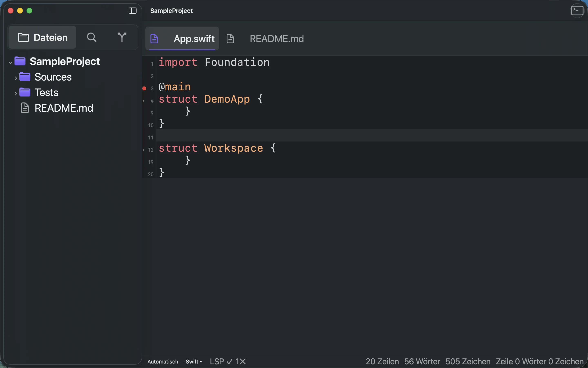This screenshot has height=368, width=588.
Task: Click the 56 Wörter status entry
Action: (x=422, y=362)
